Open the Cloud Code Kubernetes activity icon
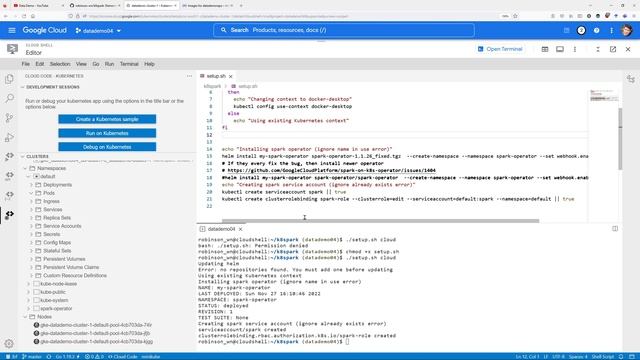The width and height of the screenshot is (640, 360). pos(9,214)
